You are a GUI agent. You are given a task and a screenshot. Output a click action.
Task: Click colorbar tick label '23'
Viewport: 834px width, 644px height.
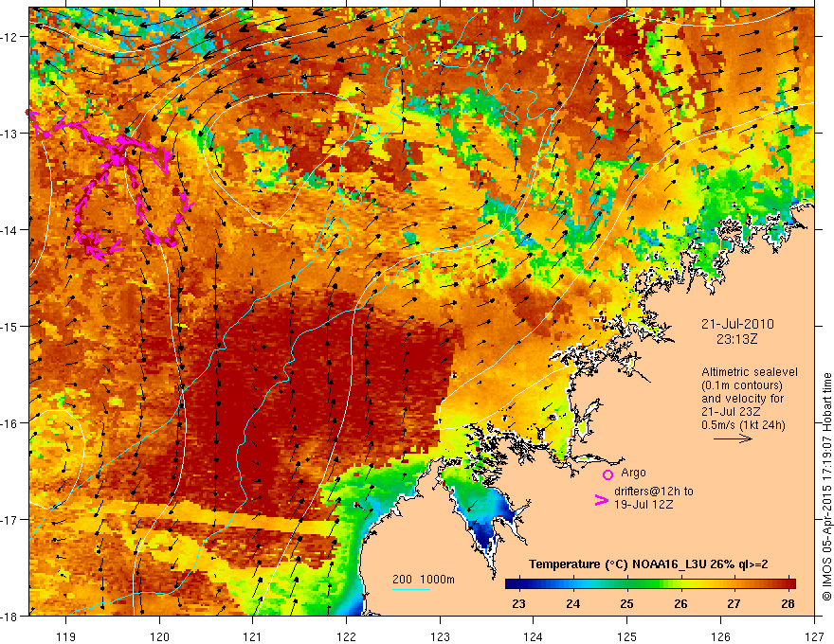518,603
